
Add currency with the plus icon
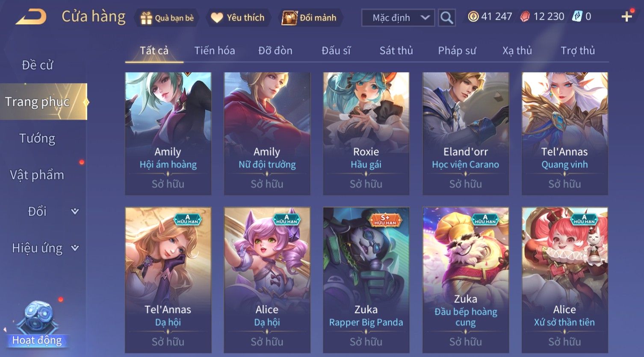[627, 17]
